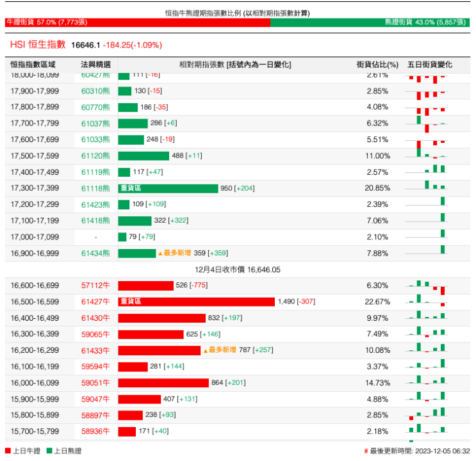Click the 法興精選 column header
Image resolution: width=476 pixels, height=461 pixels.
95,65
